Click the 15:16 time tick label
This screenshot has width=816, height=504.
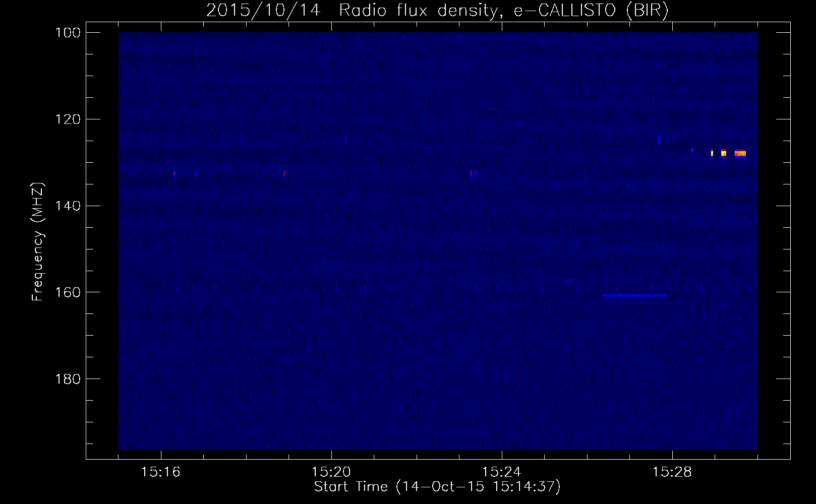point(161,472)
